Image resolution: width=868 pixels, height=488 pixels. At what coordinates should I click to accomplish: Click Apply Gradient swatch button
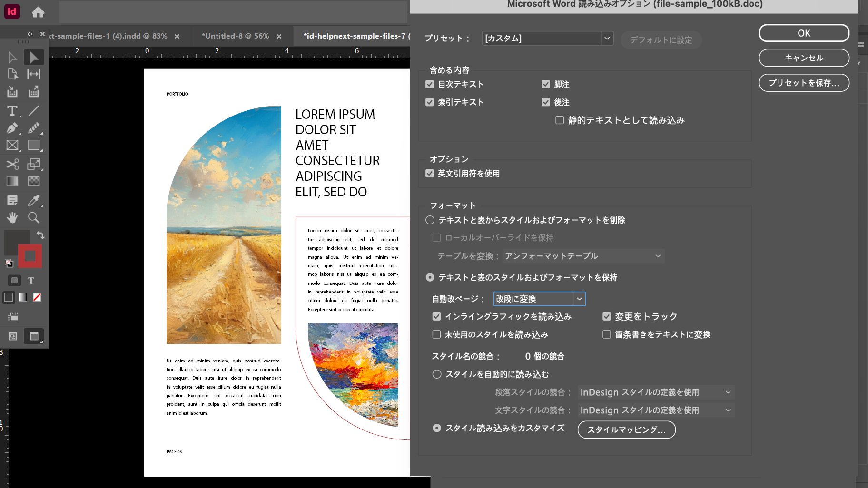tap(23, 297)
